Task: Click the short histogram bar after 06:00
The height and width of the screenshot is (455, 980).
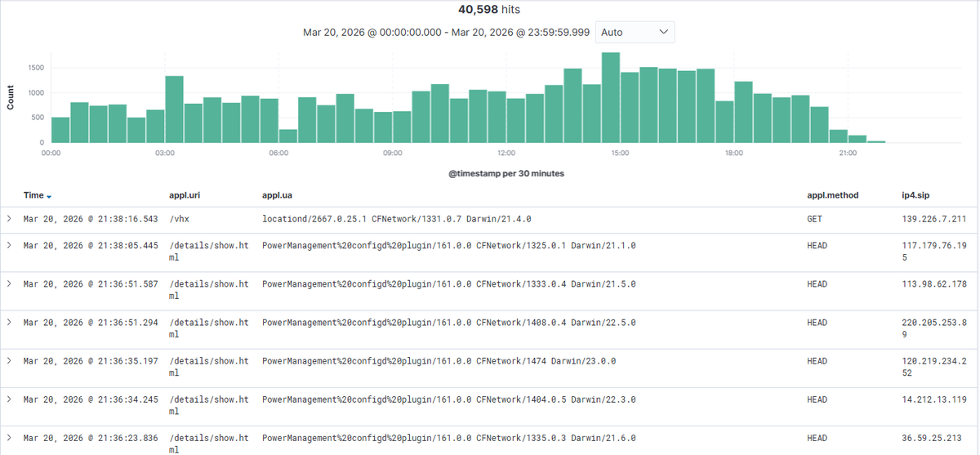Action: tap(287, 136)
